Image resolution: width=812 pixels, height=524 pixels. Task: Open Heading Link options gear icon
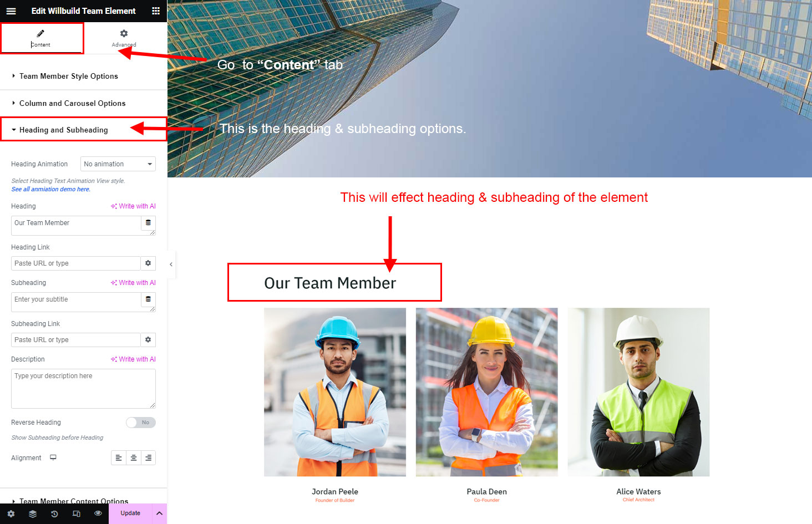pyautogui.click(x=148, y=263)
